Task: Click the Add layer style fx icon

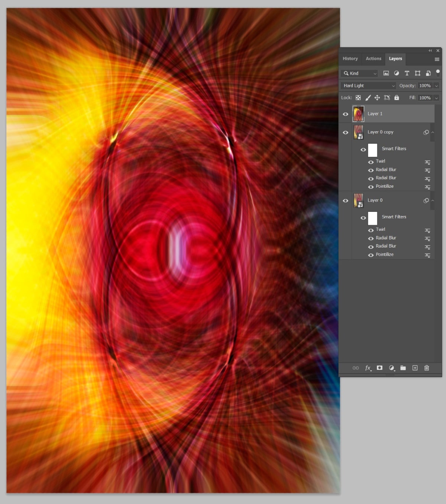Action: (x=368, y=368)
